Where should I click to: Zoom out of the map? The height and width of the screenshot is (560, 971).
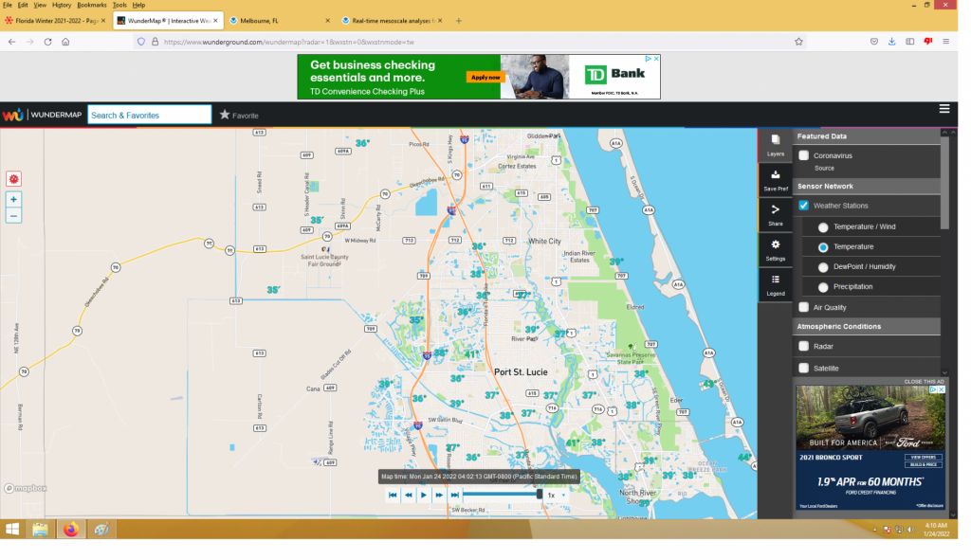13,216
